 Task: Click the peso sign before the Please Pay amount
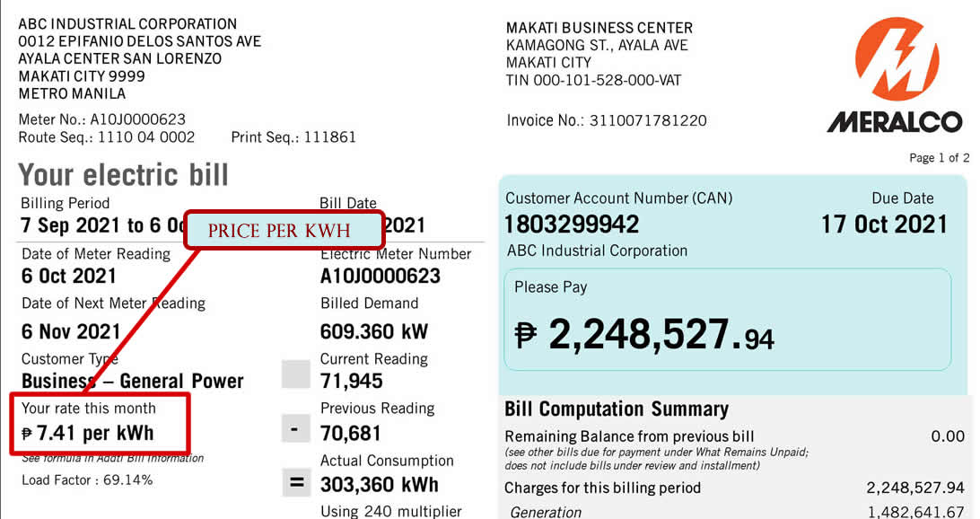526,335
